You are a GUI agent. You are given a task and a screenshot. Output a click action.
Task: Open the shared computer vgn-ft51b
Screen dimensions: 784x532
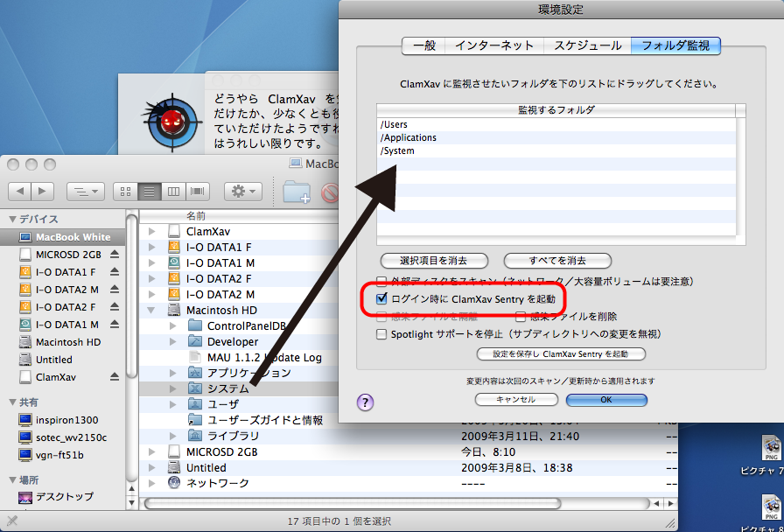tap(62, 455)
